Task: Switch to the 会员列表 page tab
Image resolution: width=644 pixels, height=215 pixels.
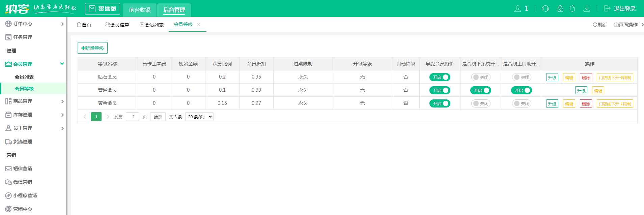Action: (152, 25)
